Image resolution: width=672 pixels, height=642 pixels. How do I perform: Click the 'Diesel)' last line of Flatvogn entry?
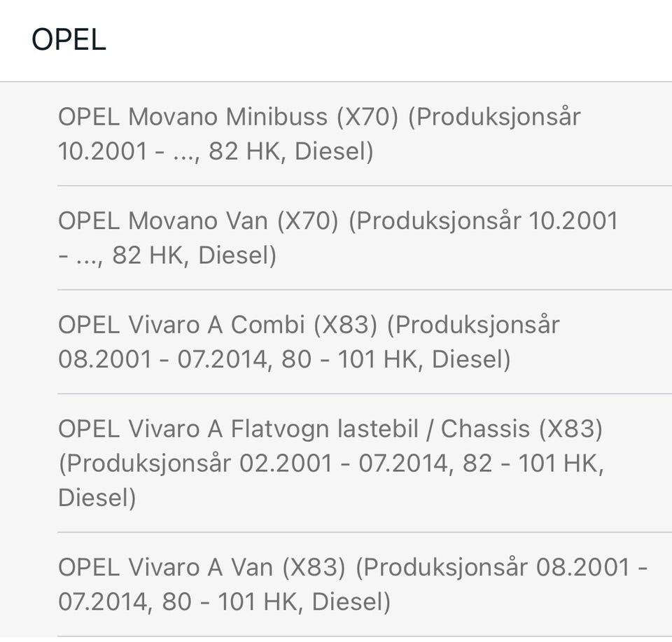tap(97, 498)
